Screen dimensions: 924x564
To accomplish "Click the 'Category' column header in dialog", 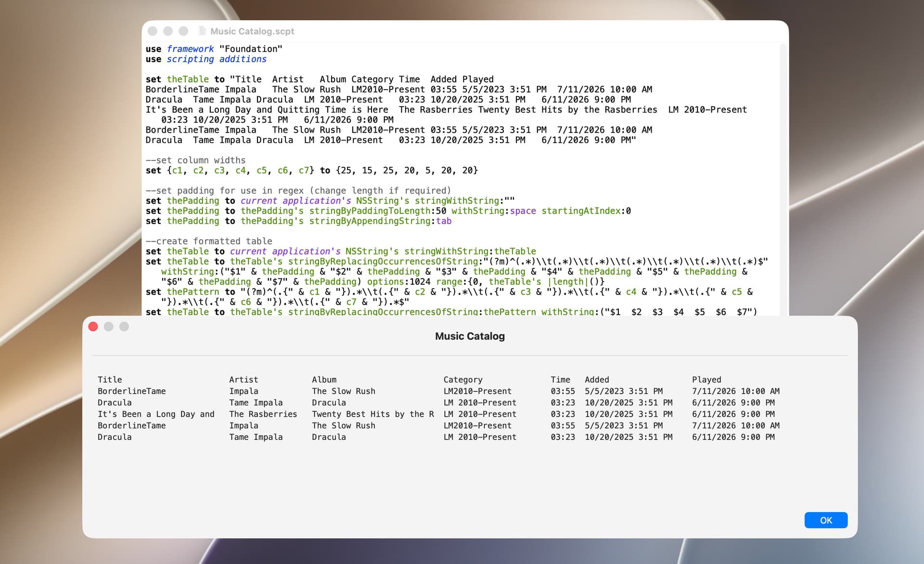I will tap(463, 380).
